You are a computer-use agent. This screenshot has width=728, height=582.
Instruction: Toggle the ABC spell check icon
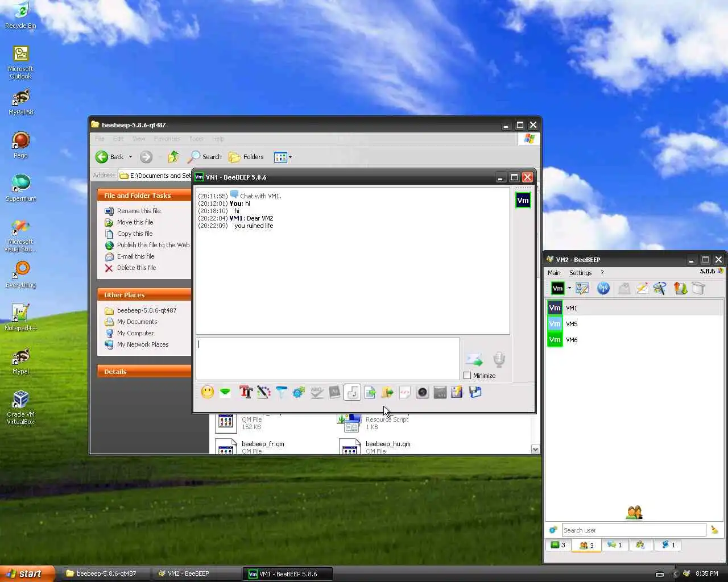tap(317, 392)
